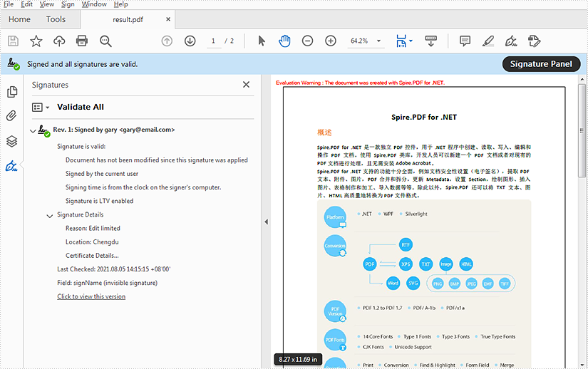Click the stamp tool icon
Image resolution: width=588 pixels, height=369 pixels.
534,41
